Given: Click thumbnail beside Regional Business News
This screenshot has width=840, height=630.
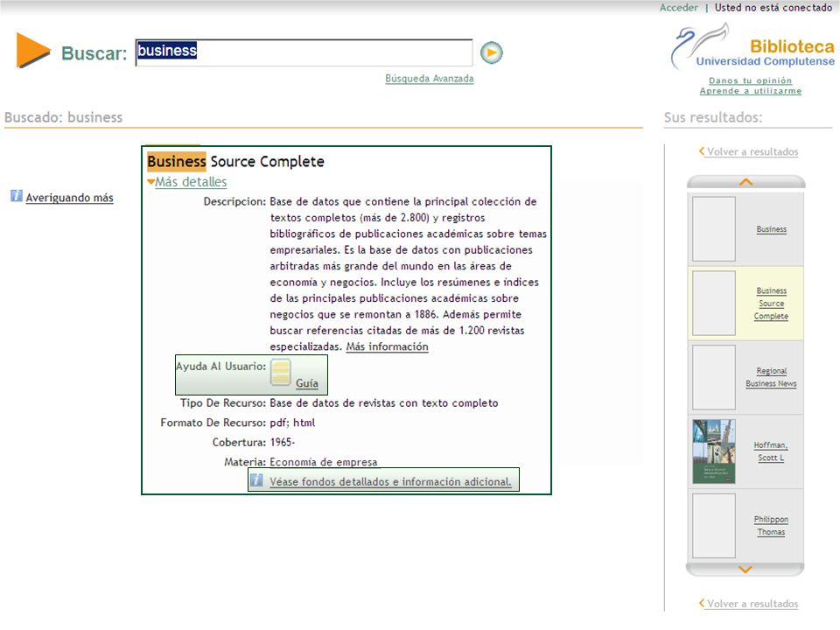Looking at the screenshot, I should (714, 378).
